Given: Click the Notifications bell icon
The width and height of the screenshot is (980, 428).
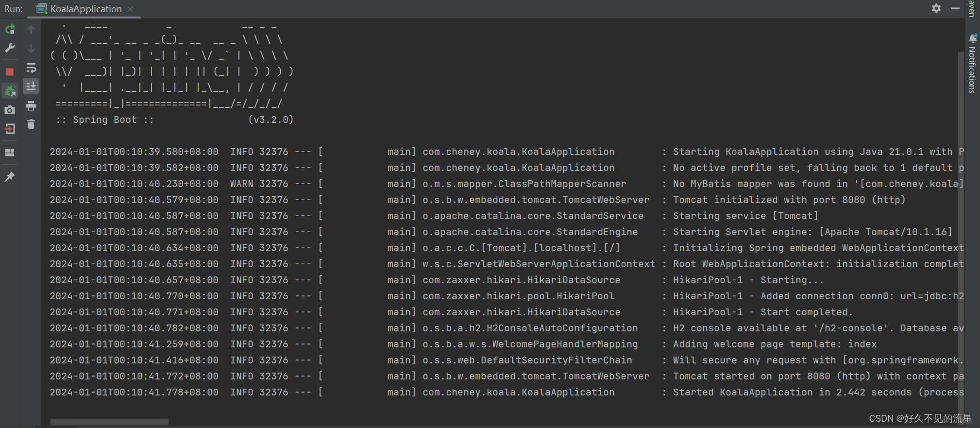Looking at the screenshot, I should pyautogui.click(x=973, y=38).
